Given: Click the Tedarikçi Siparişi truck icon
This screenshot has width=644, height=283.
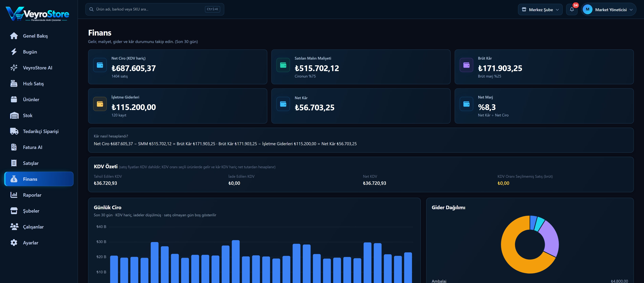Looking at the screenshot, I should click(x=14, y=131).
